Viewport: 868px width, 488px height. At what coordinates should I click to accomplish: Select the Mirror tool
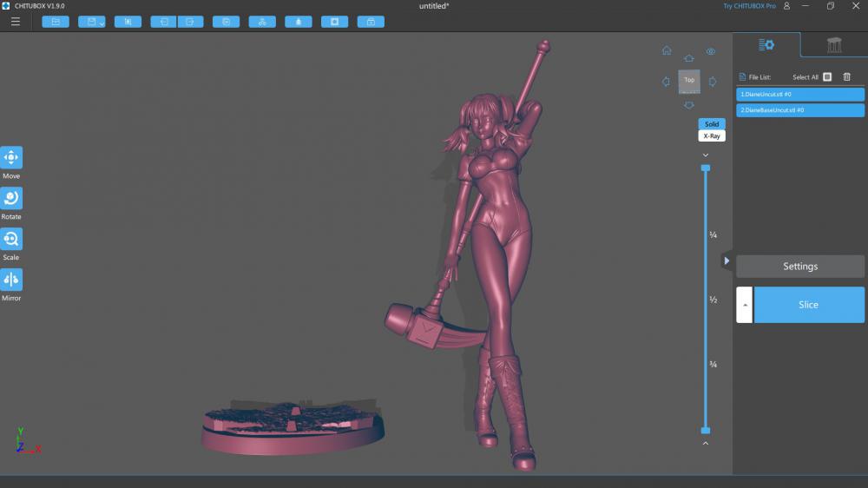tap(11, 280)
